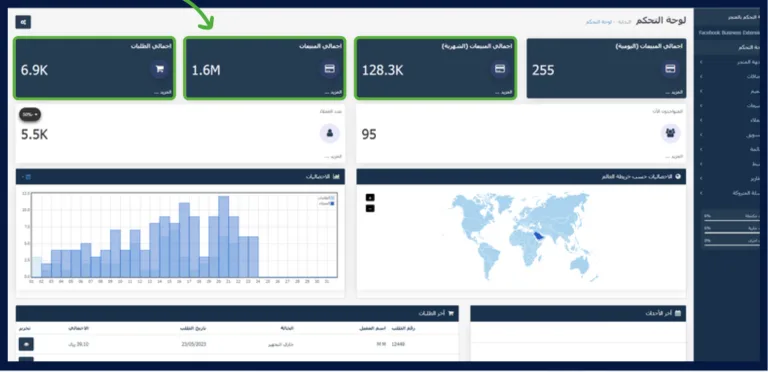Click the 1.6M total sales value
The width and height of the screenshot is (768, 372).
coord(206,70)
